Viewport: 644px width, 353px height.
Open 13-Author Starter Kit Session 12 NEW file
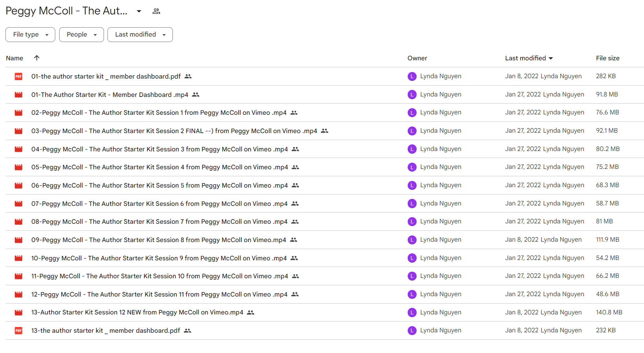[x=137, y=313]
